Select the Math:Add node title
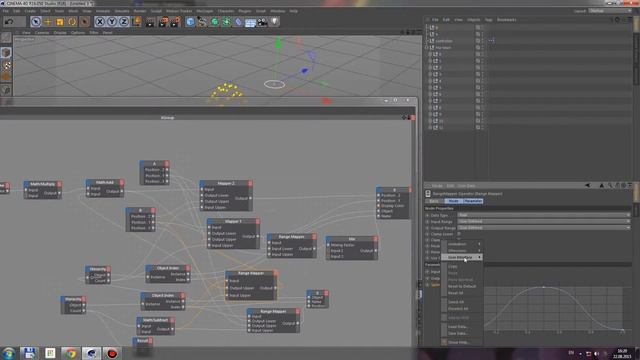This screenshot has width=640, height=360. click(104, 182)
